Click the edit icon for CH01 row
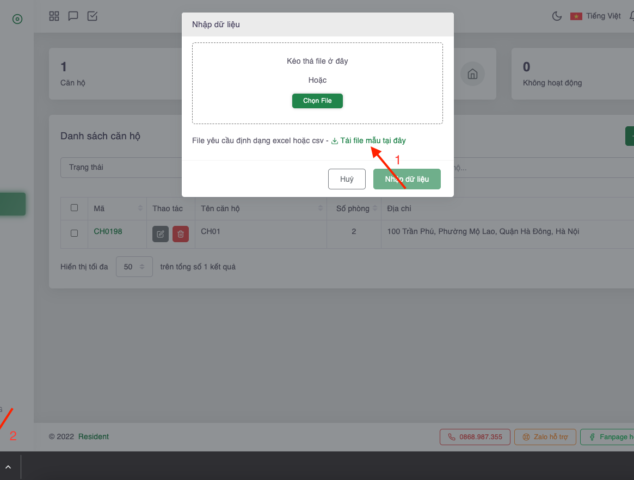Screen dimensions: 634x480 click(160, 233)
